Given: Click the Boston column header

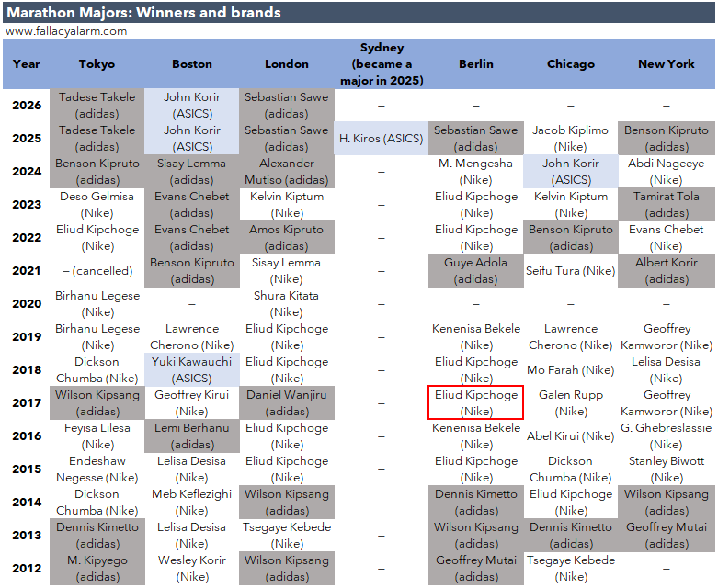Looking at the screenshot, I should (x=192, y=64).
